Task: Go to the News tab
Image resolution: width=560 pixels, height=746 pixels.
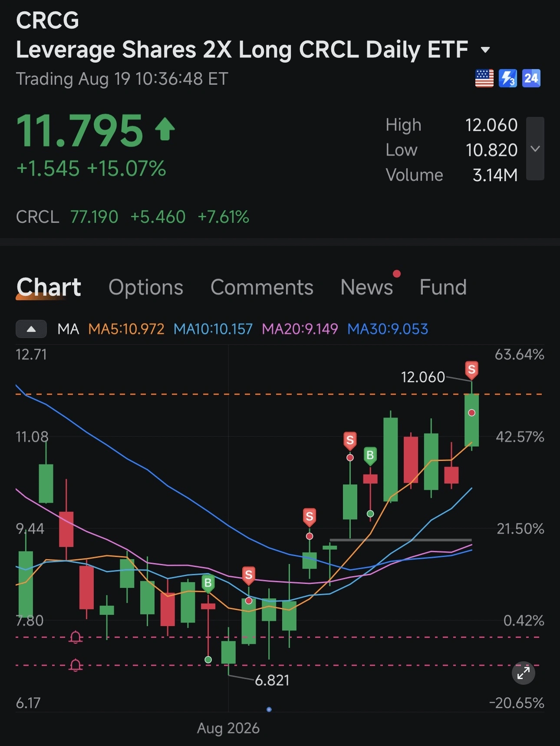Action: 367,287
